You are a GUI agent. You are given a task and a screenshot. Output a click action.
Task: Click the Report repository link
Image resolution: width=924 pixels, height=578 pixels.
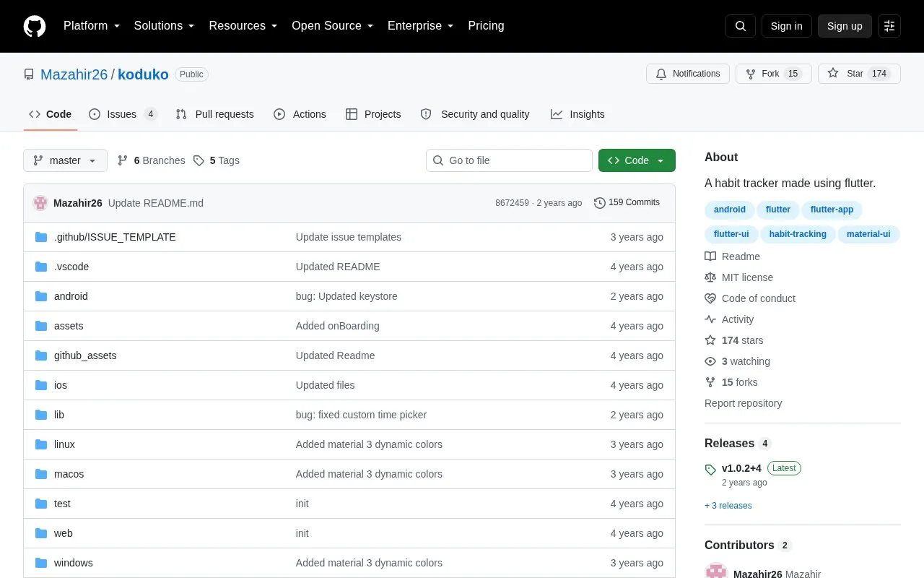point(743,403)
